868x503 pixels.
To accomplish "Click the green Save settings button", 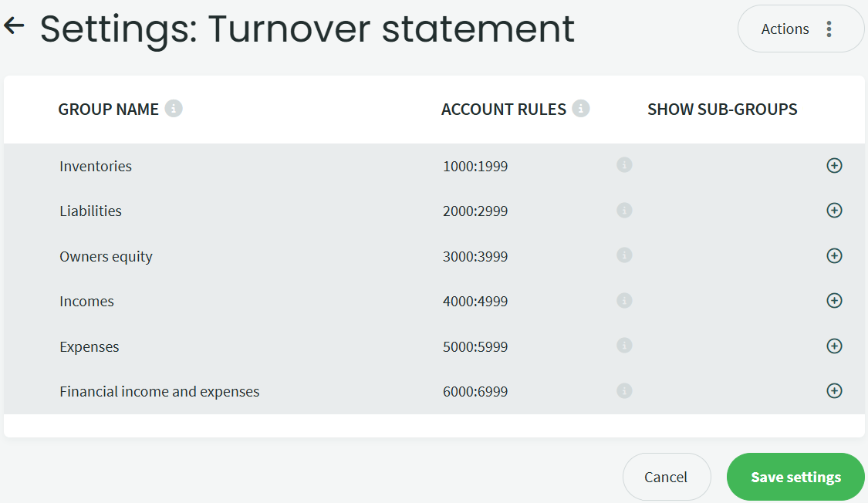I will [x=795, y=477].
